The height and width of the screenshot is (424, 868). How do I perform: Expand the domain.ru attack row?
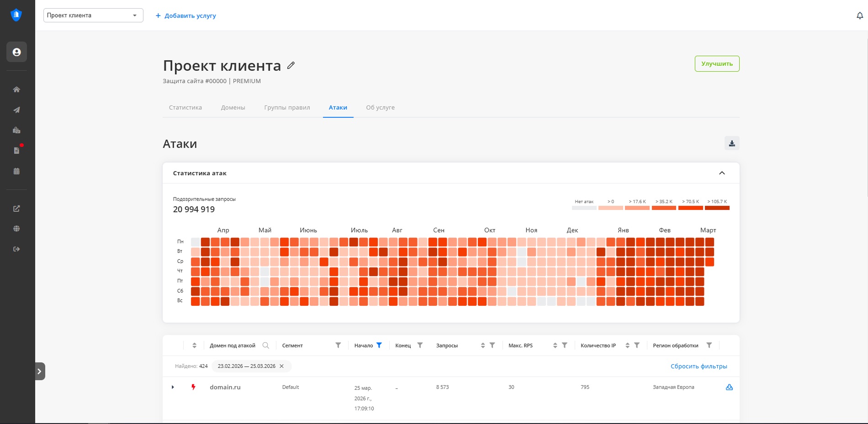(173, 387)
